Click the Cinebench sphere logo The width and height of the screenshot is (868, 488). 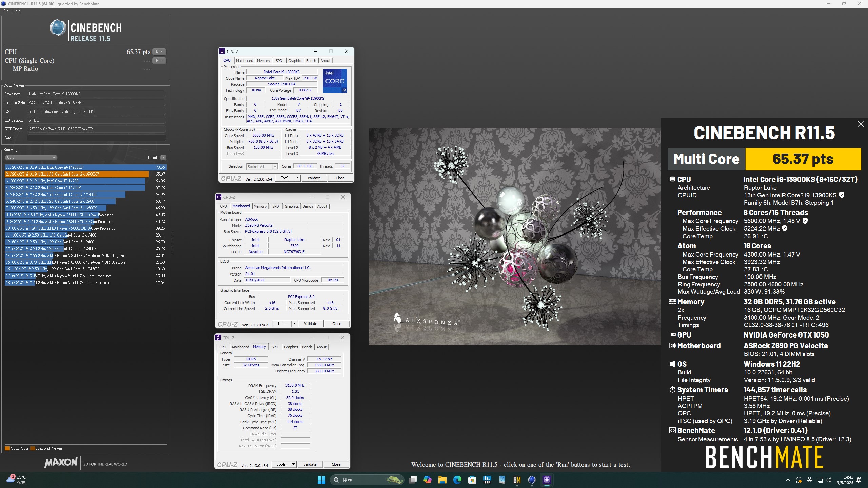pyautogui.click(x=58, y=28)
